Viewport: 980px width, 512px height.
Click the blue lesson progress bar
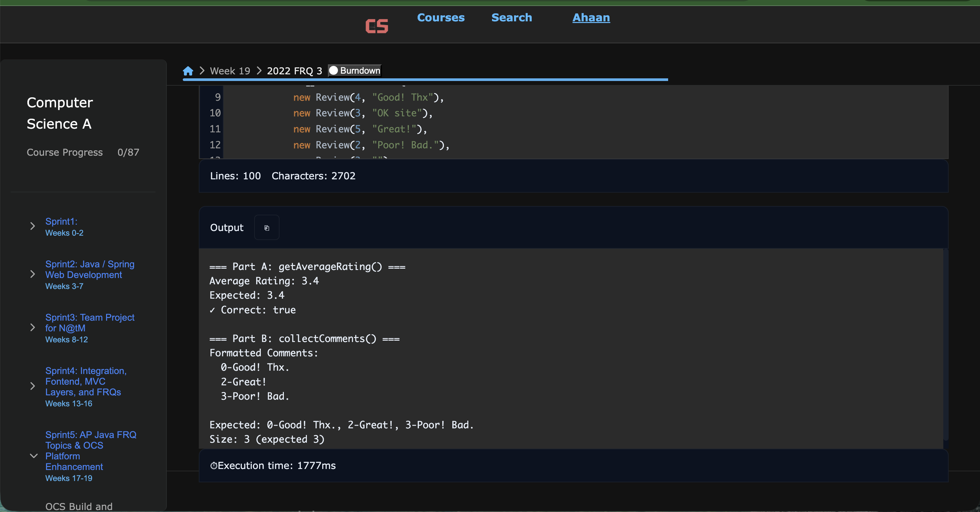[425, 79]
